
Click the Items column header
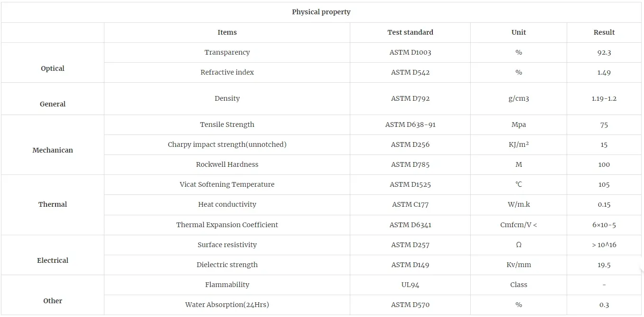(227, 32)
